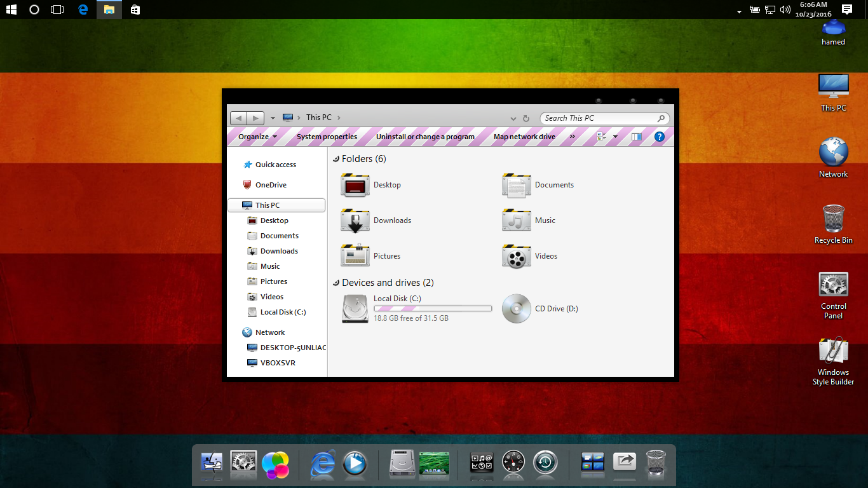
Task: Select the CD Drive (D:) icon
Action: [x=516, y=309]
